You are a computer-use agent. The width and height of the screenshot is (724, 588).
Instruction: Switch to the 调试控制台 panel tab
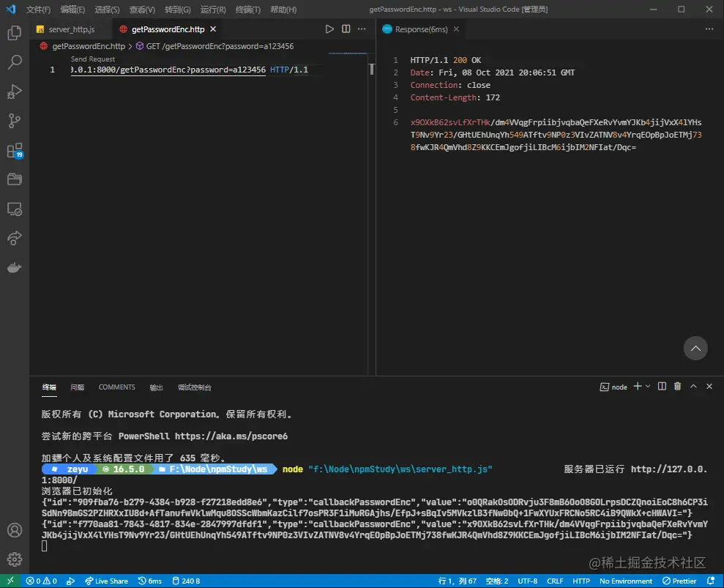(195, 387)
